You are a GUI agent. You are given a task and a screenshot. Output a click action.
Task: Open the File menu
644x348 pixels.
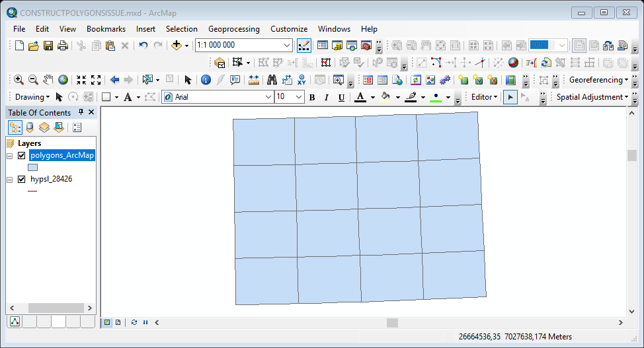pos(19,29)
